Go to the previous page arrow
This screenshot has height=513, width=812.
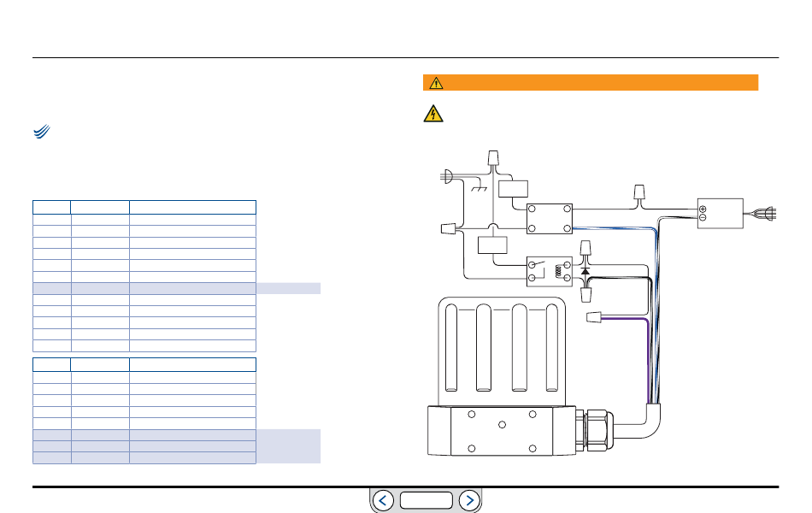[383, 500]
